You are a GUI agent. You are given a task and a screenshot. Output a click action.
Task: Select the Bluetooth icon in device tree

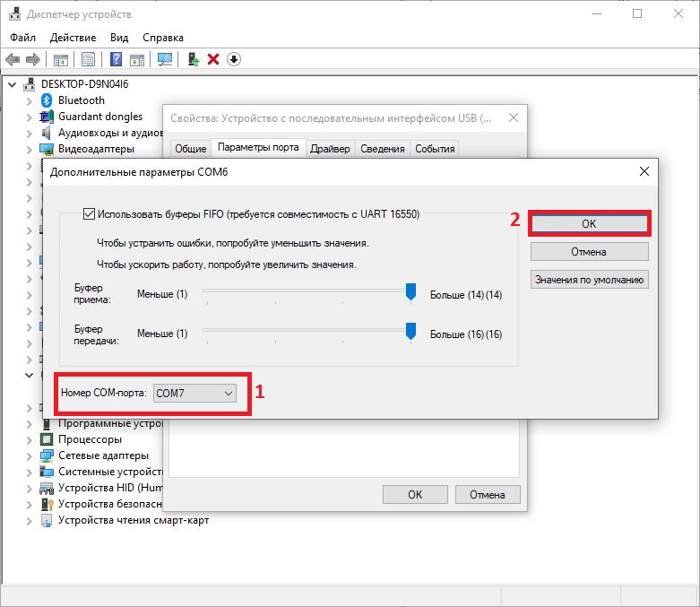(x=47, y=100)
